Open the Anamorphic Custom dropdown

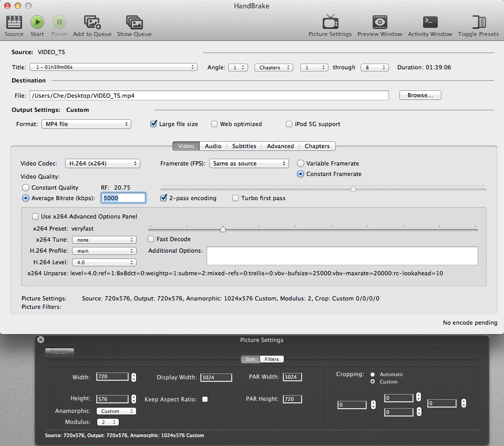[x=116, y=411]
